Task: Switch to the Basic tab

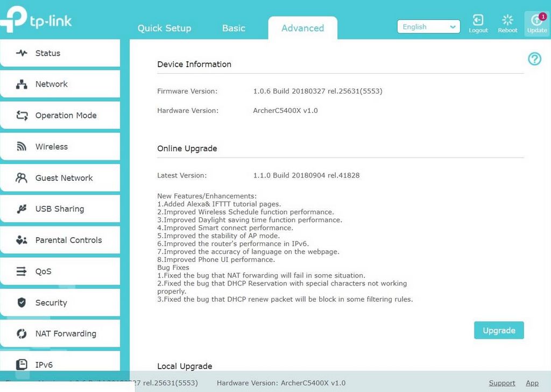Action: [234, 28]
